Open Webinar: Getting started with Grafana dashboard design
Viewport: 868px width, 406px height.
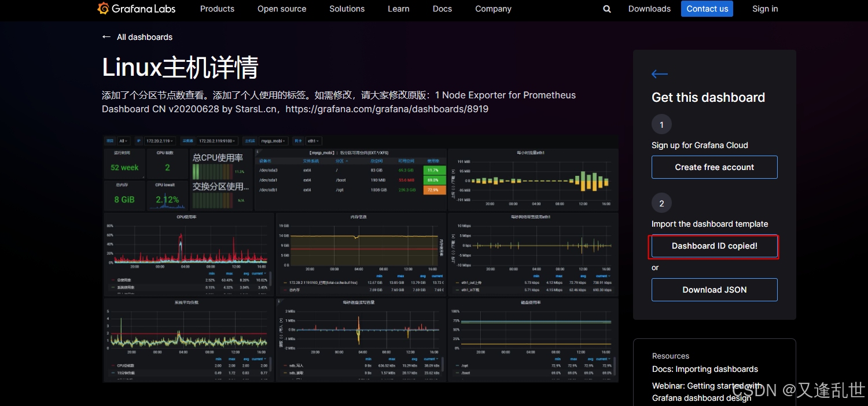pos(707,392)
